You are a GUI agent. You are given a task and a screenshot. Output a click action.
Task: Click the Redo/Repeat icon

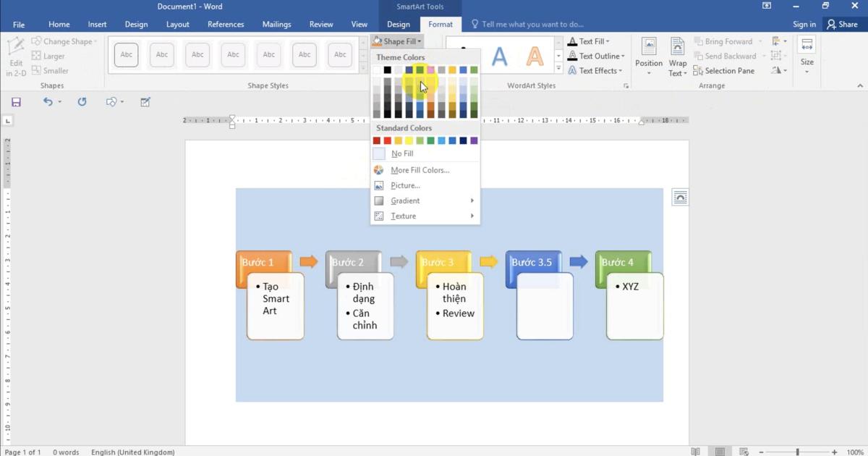[x=82, y=102]
